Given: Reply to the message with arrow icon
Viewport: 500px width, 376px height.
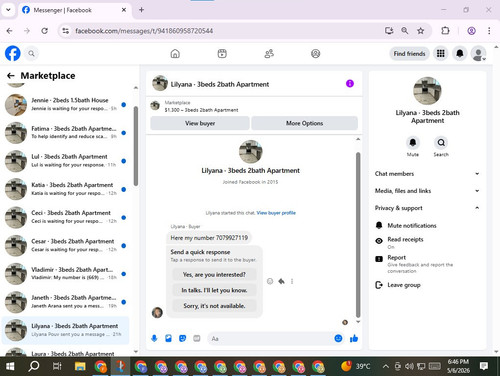Looking at the screenshot, I should coord(281,281).
